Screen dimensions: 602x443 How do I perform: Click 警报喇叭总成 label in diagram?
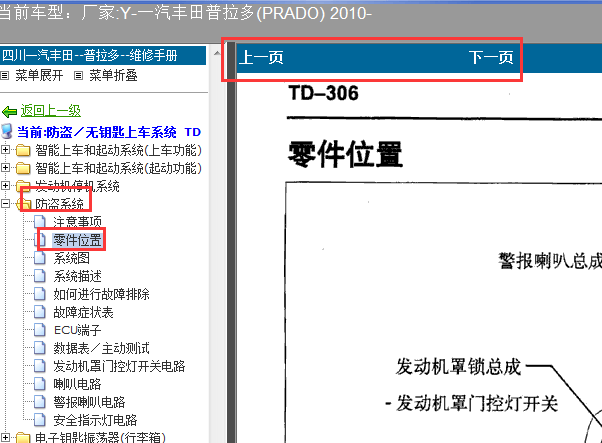(550, 261)
